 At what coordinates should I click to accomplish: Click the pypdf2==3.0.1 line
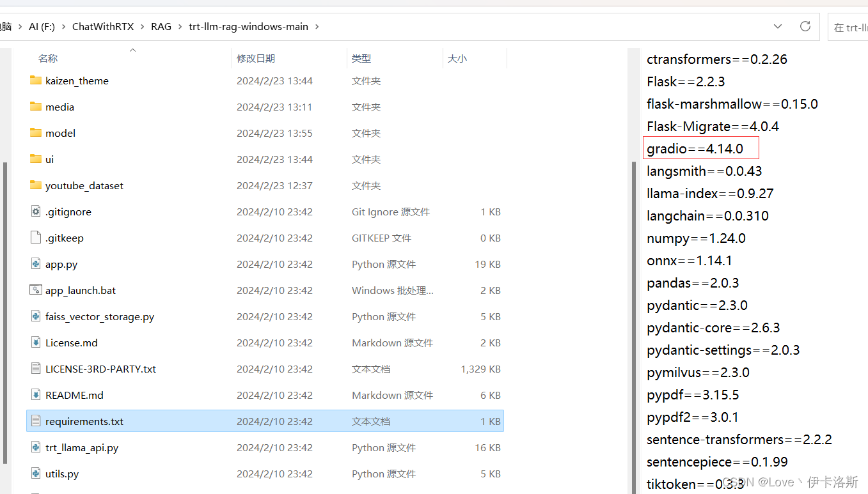pos(693,417)
